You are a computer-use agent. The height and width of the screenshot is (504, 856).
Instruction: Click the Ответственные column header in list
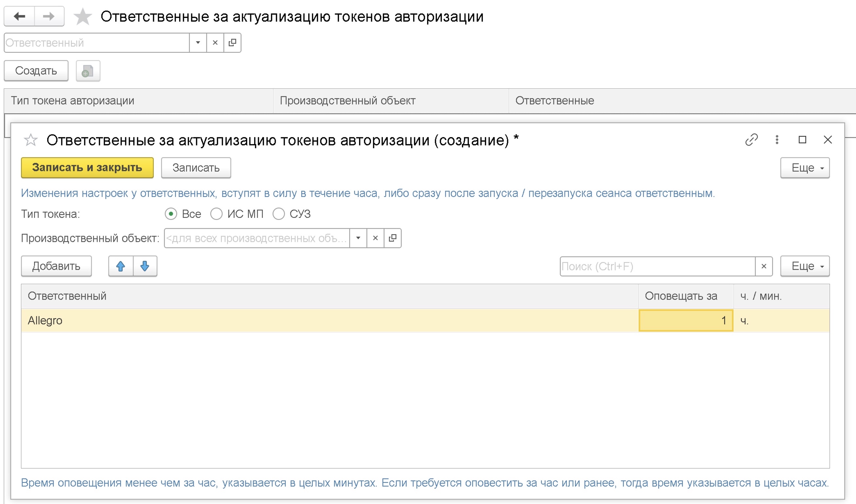[682, 101]
